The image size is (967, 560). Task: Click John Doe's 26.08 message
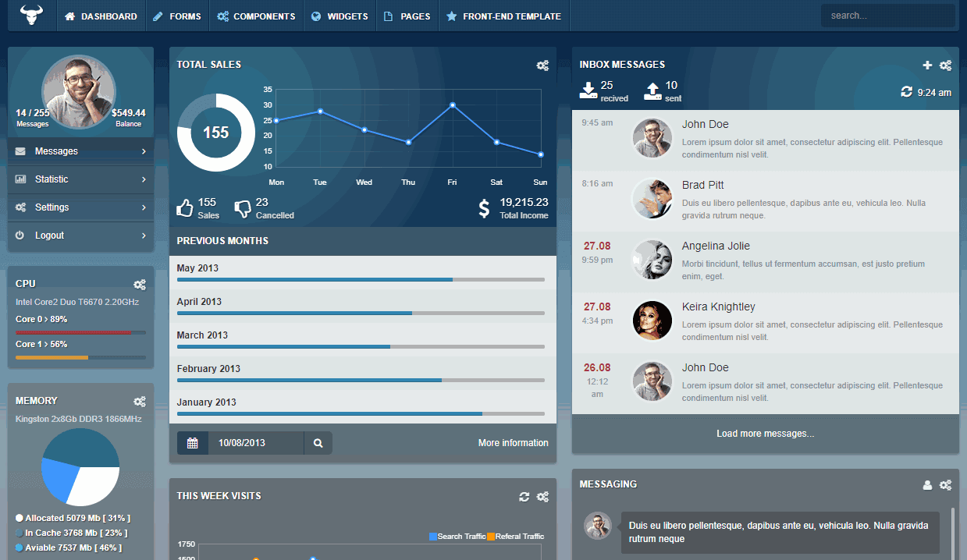(766, 384)
